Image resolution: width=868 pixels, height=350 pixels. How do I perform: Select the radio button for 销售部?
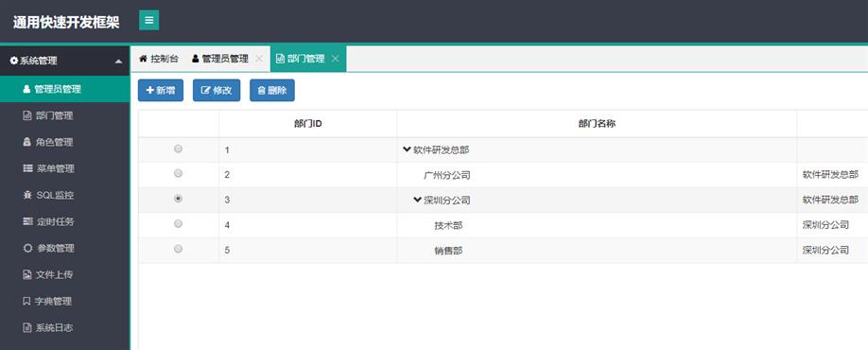179,249
